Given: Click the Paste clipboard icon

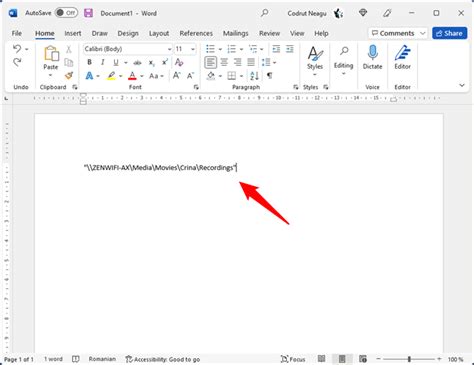Looking at the screenshot, I should (x=51, y=53).
